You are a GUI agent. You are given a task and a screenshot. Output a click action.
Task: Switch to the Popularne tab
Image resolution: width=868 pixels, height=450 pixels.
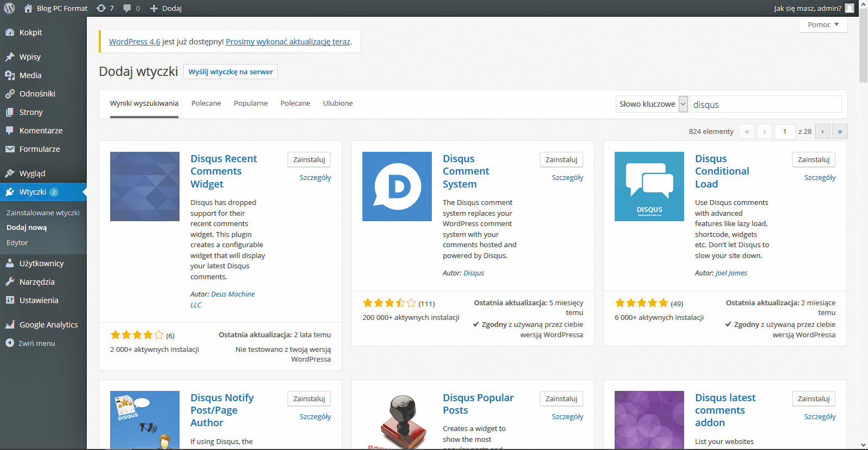tap(251, 104)
